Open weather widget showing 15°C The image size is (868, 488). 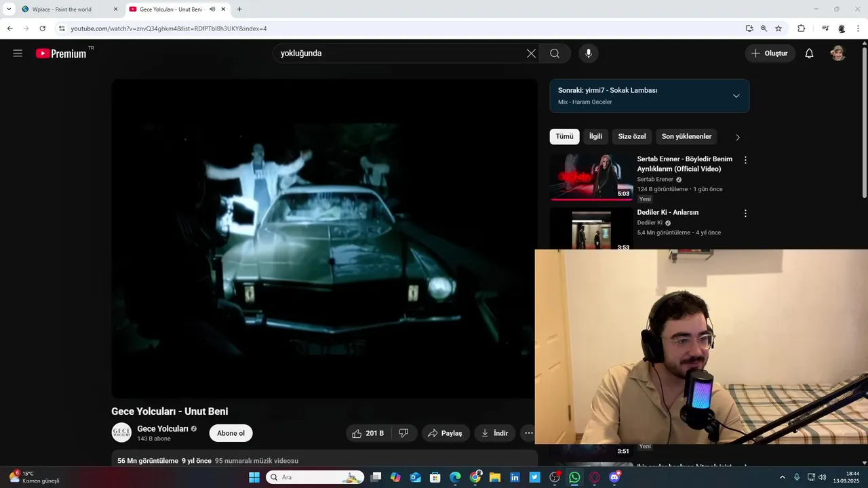click(x=34, y=477)
